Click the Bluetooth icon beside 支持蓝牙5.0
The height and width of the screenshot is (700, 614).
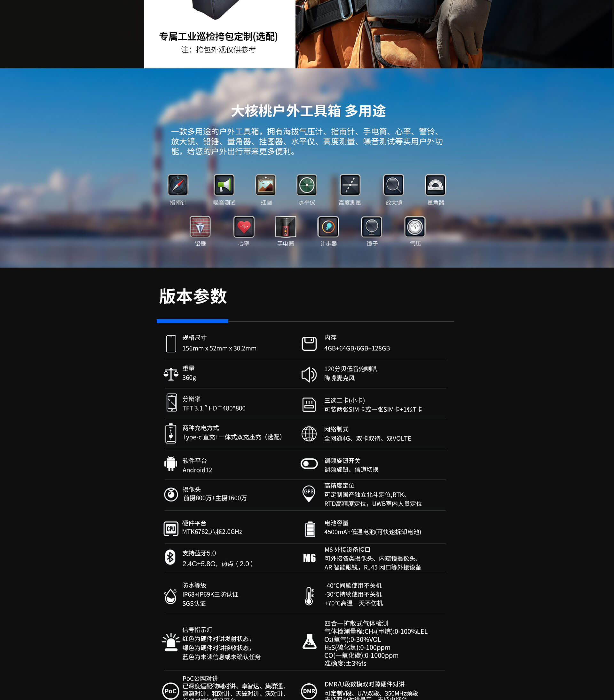170,557
